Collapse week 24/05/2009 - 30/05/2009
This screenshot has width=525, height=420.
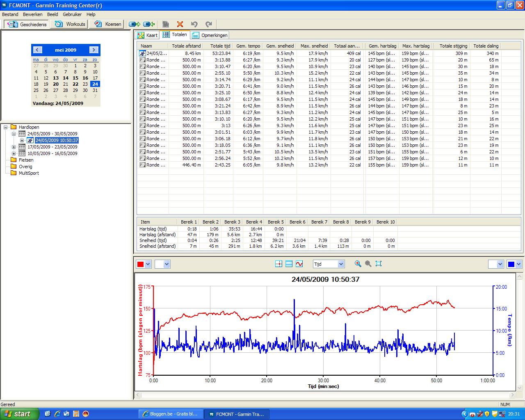(14, 134)
